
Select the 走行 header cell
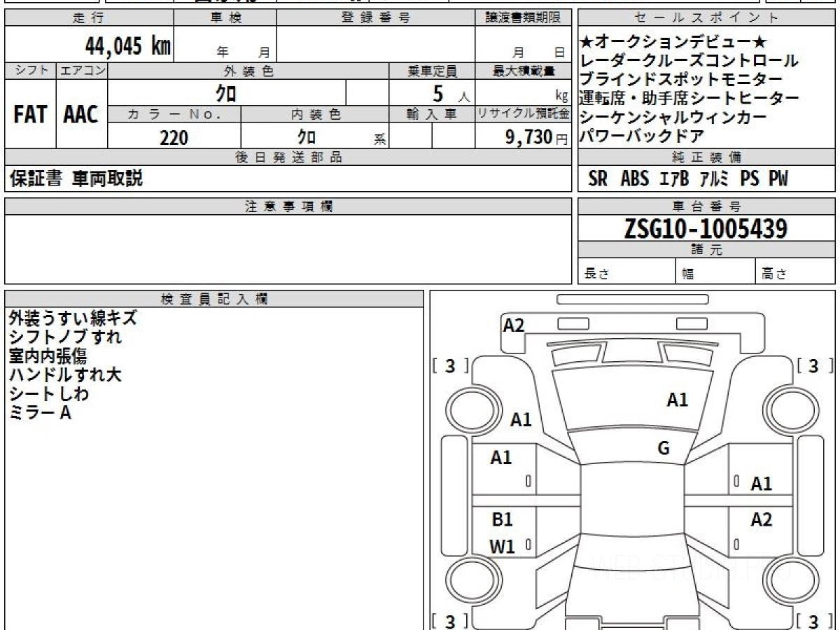click(x=88, y=18)
